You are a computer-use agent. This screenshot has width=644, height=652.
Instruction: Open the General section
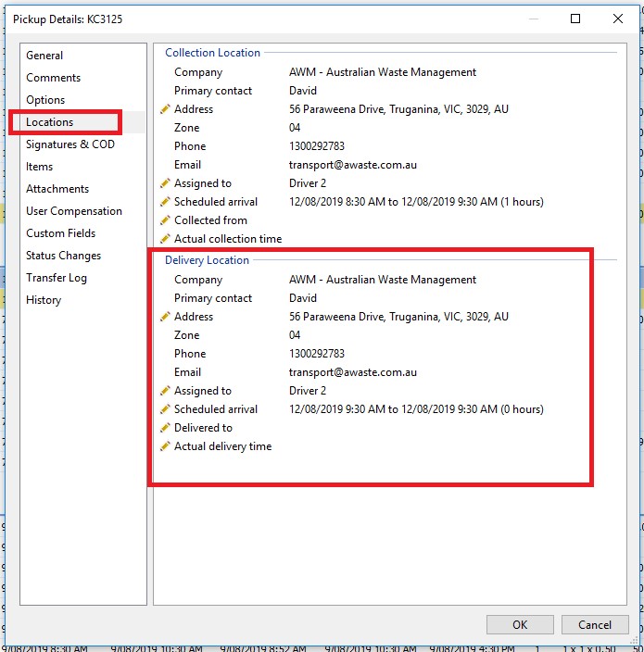pos(44,56)
